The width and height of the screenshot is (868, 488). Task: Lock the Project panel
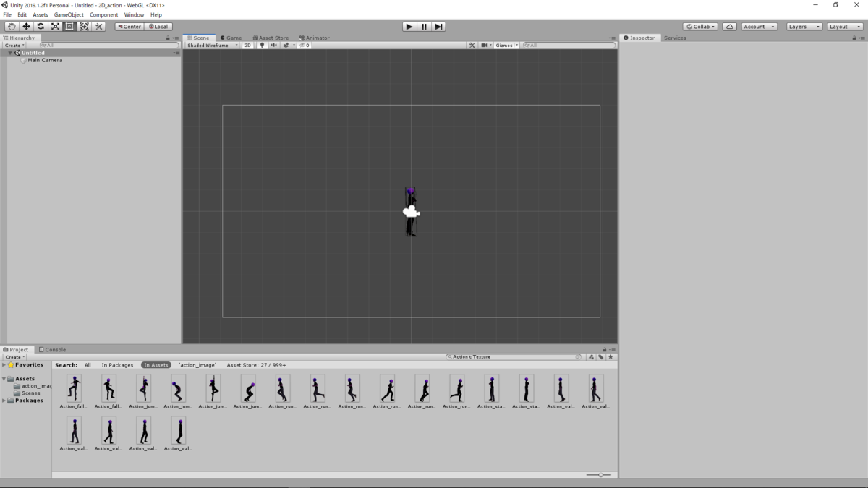coord(605,350)
